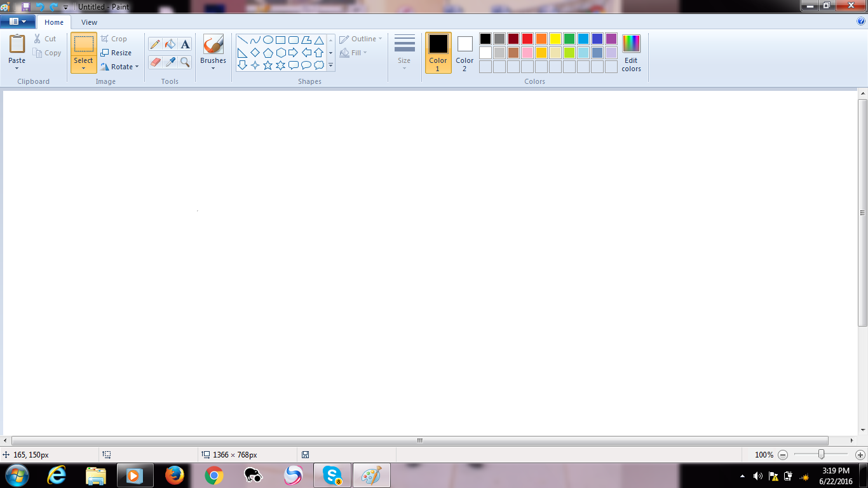Select the red color swatch
The width and height of the screenshot is (868, 488).
[527, 39]
